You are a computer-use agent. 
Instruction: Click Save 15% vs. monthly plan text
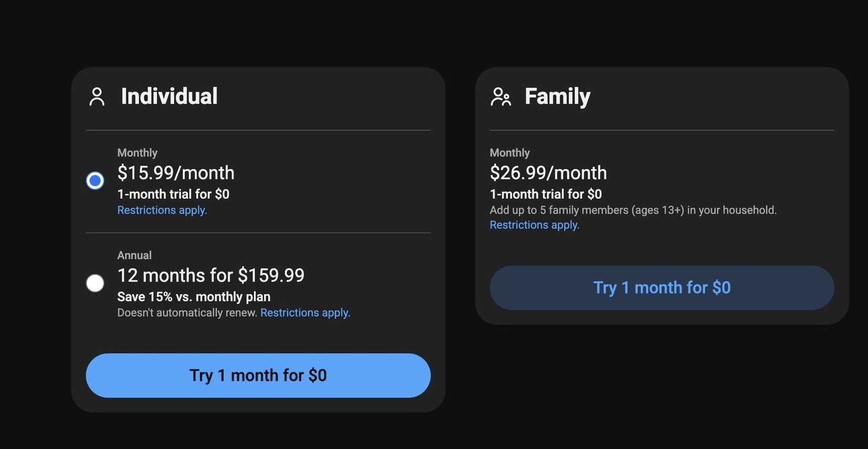click(x=193, y=296)
